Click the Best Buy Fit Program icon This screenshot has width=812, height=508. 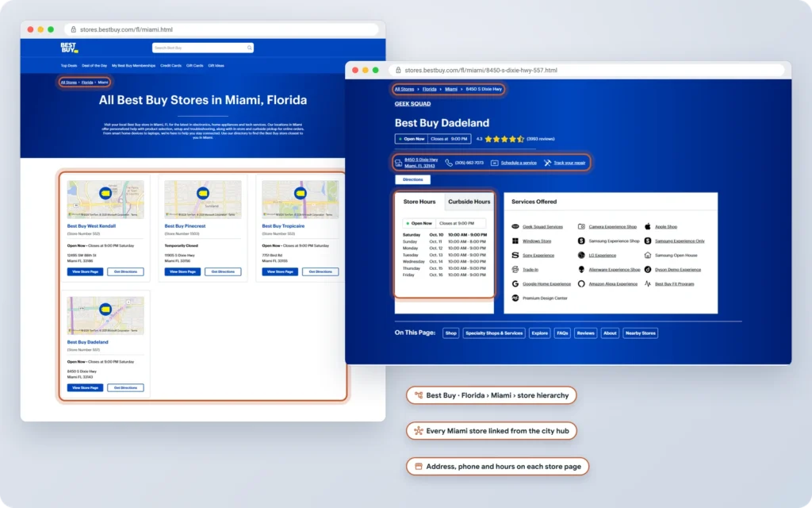coord(647,284)
